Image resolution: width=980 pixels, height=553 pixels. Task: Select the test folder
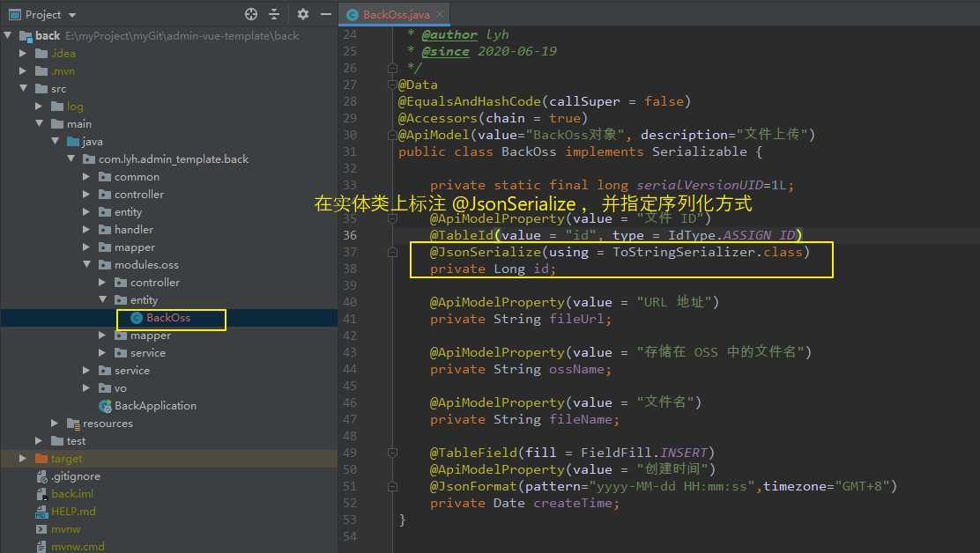click(x=77, y=440)
